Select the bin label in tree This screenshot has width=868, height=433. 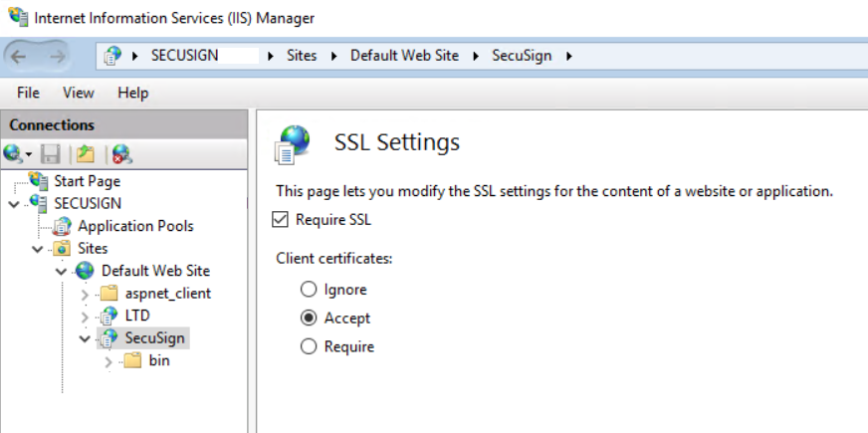159,360
